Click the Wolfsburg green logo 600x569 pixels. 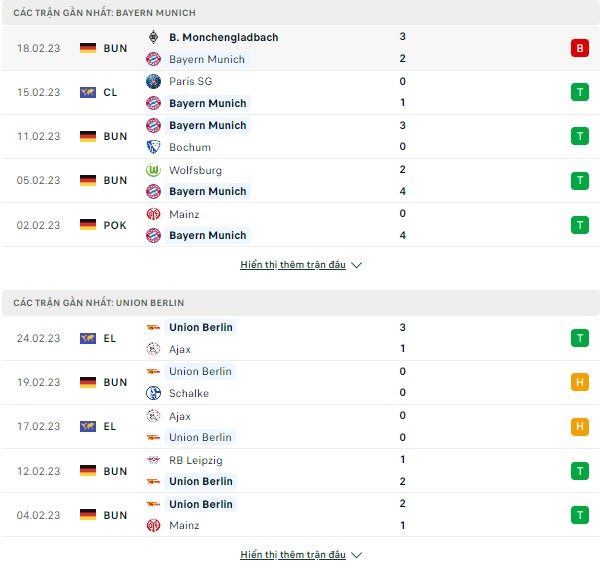point(153,170)
